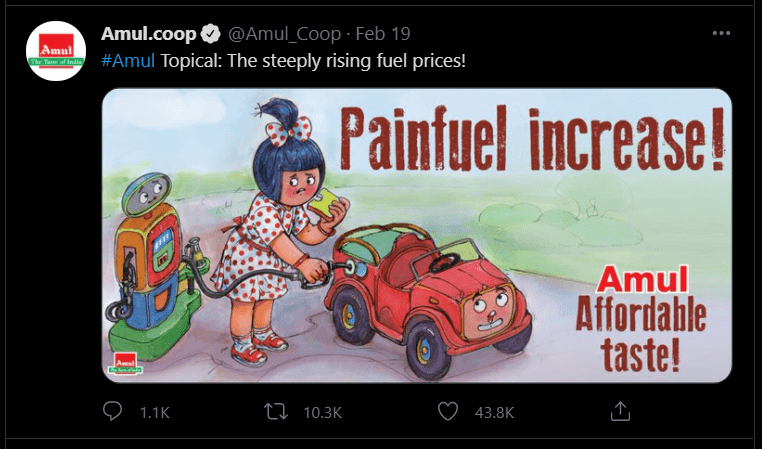The width and height of the screenshot is (762, 449).
Task: Click the verified badge next to Amul.coop
Action: 211,34
